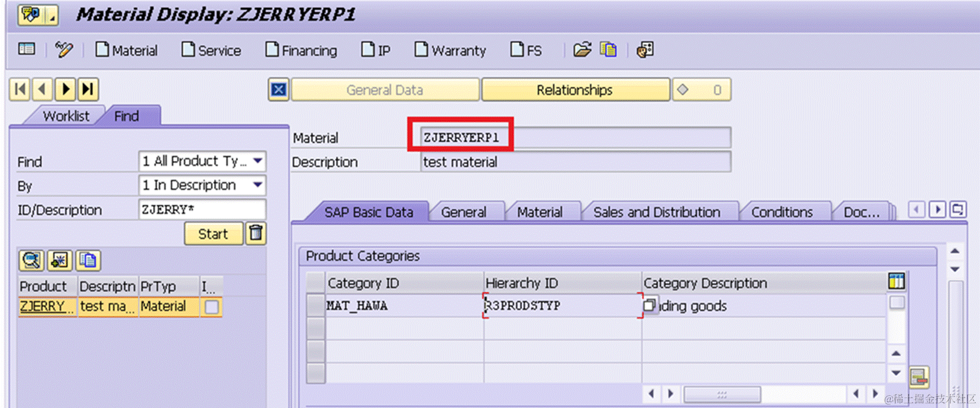Create new Service product

(211, 50)
